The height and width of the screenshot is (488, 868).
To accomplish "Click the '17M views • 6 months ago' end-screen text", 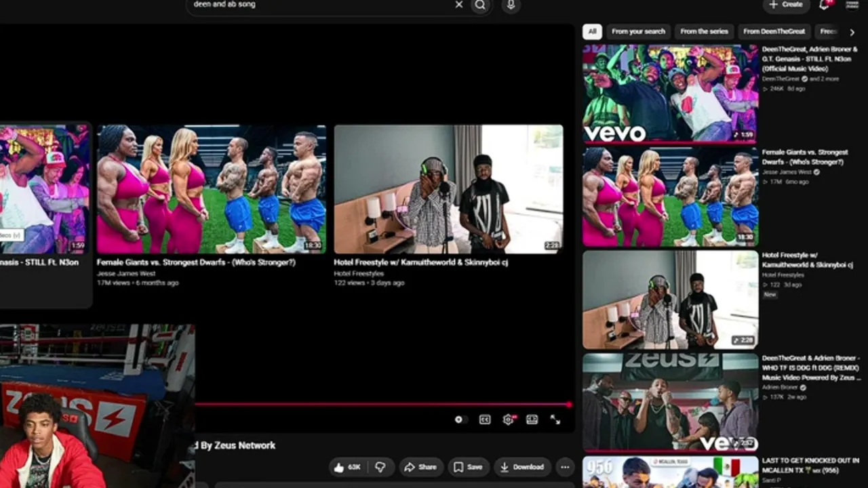I will point(138,283).
